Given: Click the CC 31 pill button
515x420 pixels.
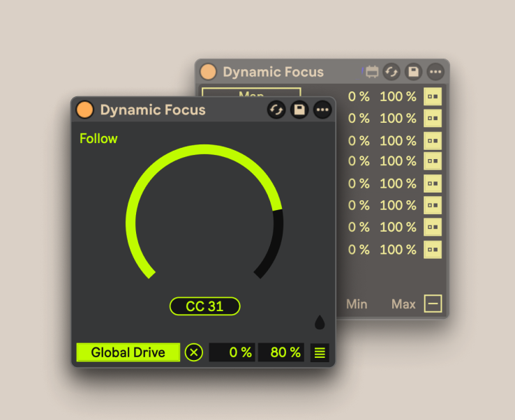Looking at the screenshot, I should (205, 306).
